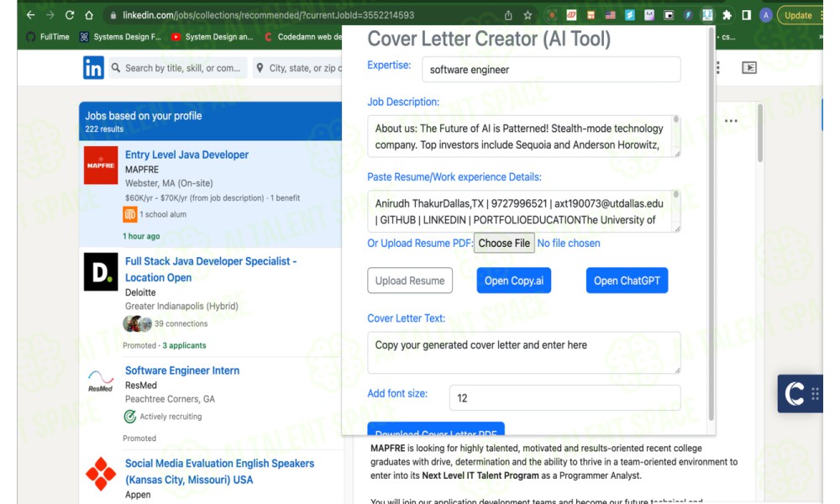Go back with the browser back arrow

(x=30, y=15)
